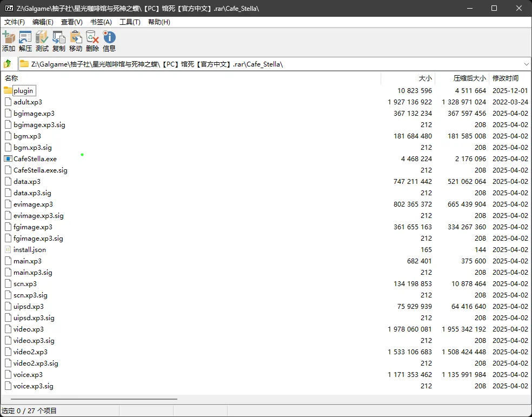The width and height of the screenshot is (532, 417).
Task: Select the uipsd.xp3 file name
Action: coord(29,307)
